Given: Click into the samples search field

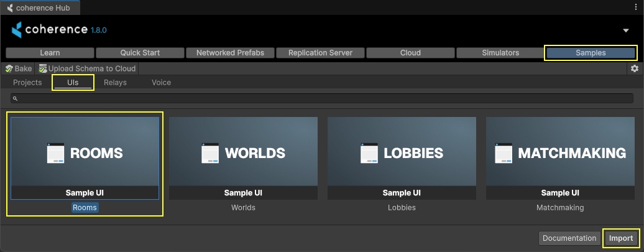Looking at the screenshot, I should (x=322, y=98).
